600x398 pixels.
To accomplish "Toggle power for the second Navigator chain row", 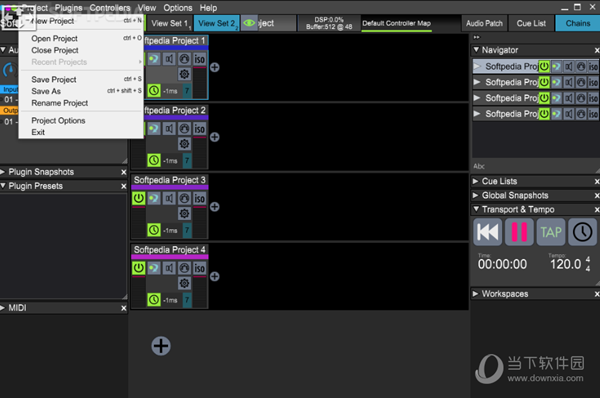I will [x=544, y=82].
